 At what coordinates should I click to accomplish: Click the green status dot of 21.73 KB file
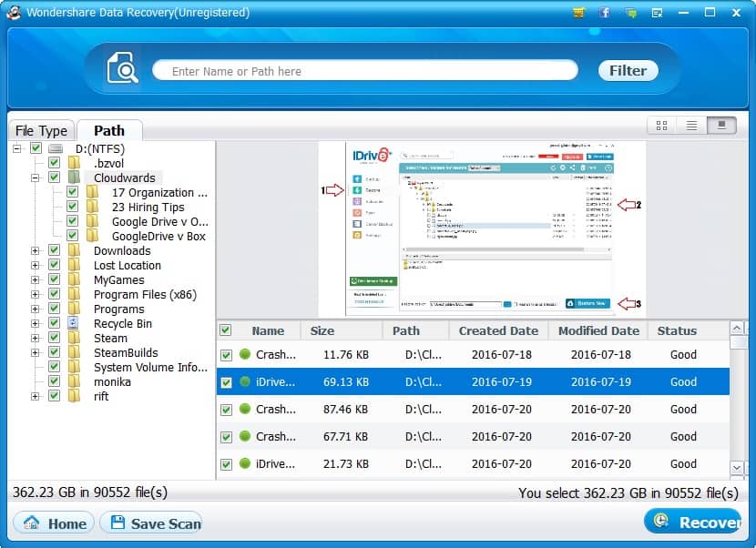(245, 463)
